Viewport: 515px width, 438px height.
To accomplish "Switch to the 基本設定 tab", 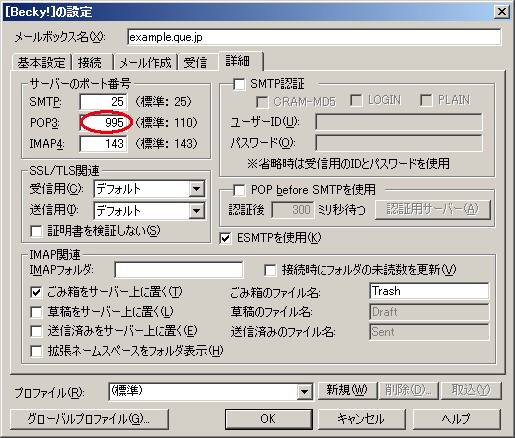I will (41, 62).
